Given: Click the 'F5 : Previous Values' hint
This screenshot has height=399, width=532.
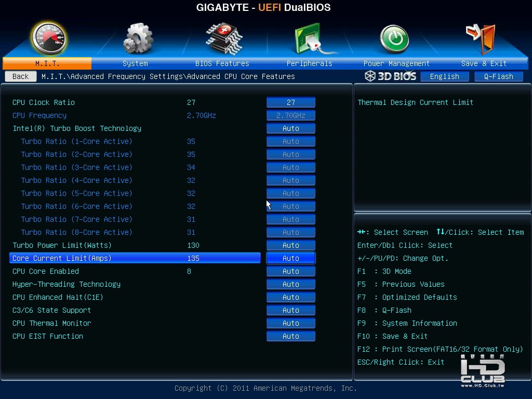Looking at the screenshot, I should click(401, 284).
